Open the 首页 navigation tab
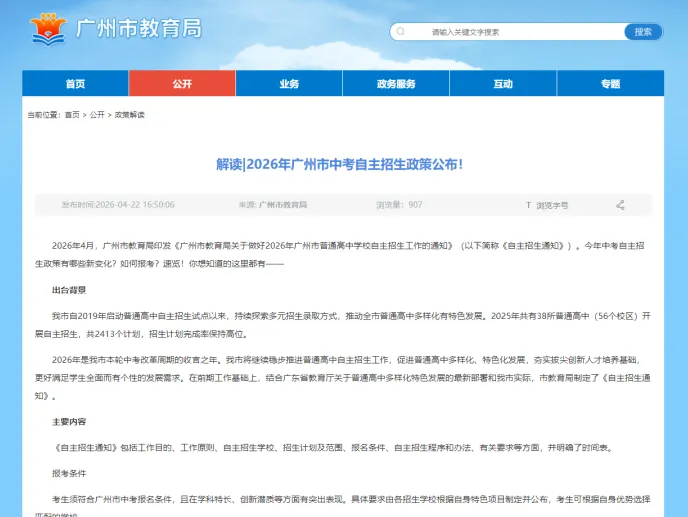The height and width of the screenshot is (517, 688). [75, 83]
